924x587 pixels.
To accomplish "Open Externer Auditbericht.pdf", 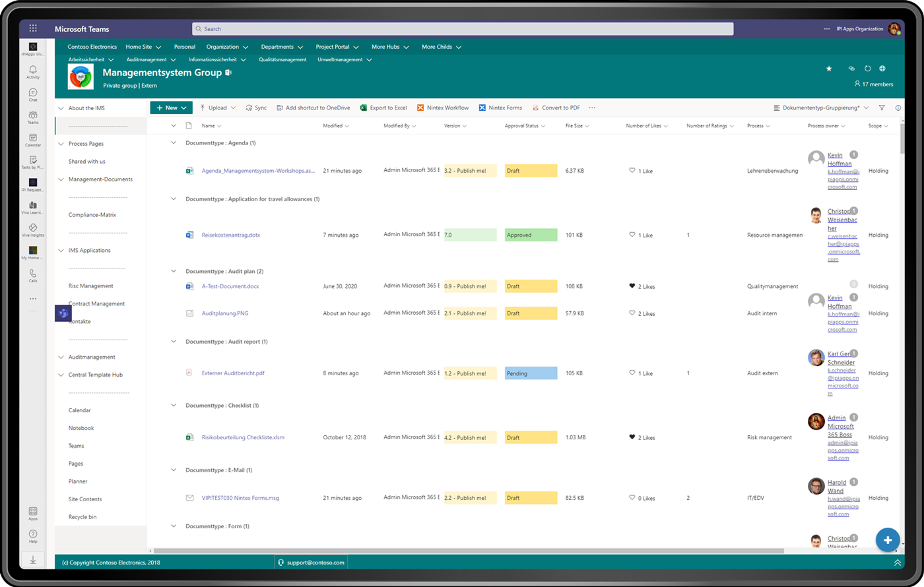I will point(233,373).
